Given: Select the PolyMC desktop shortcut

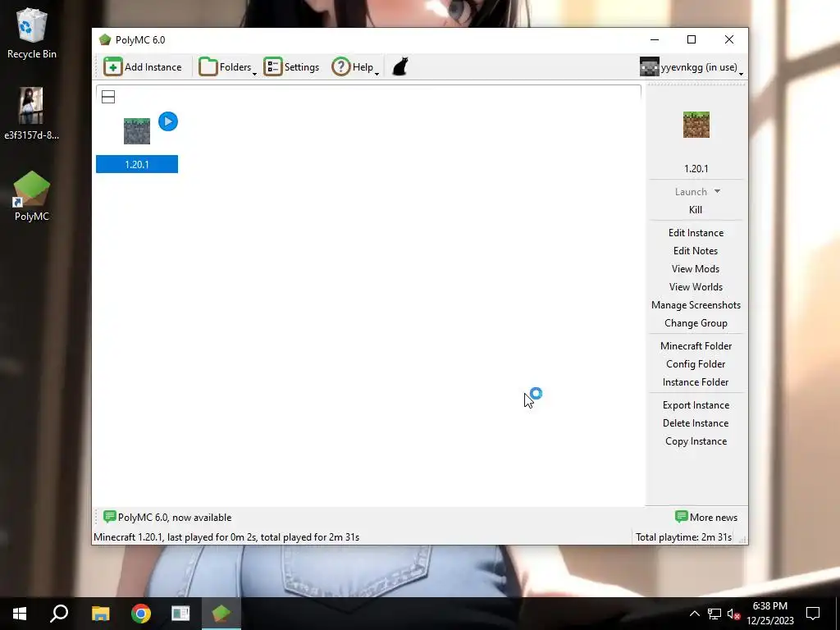Looking at the screenshot, I should (x=32, y=196).
